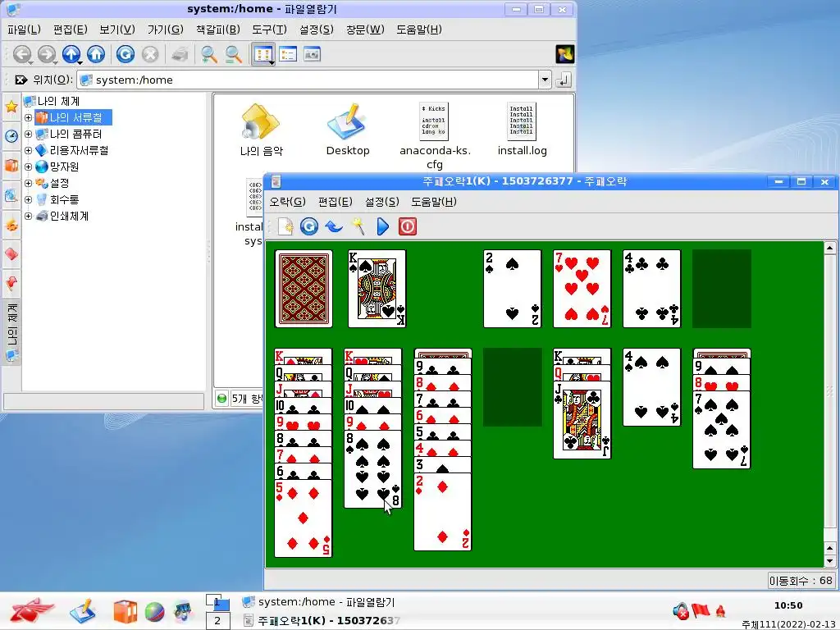
Task: Click the 10:50 clock in tray
Action: click(x=788, y=605)
